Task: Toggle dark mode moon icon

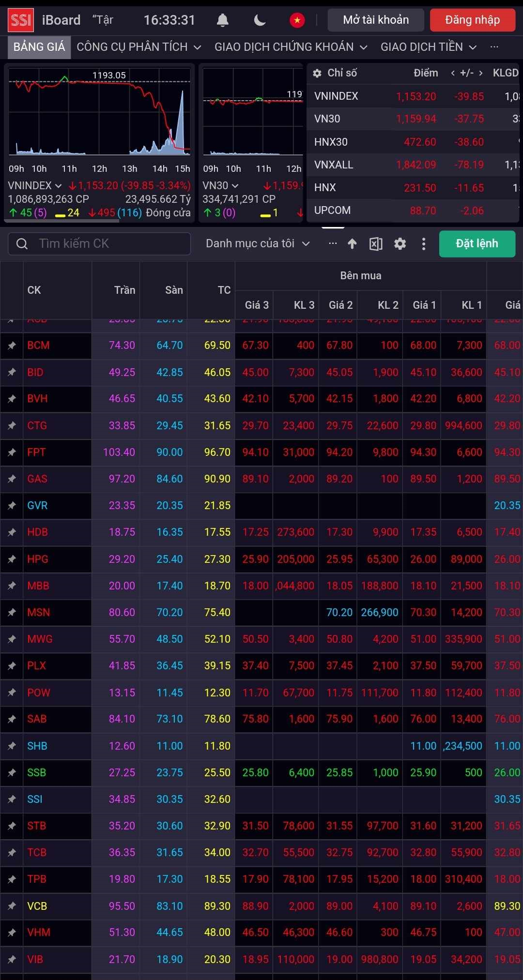Action: (x=260, y=20)
